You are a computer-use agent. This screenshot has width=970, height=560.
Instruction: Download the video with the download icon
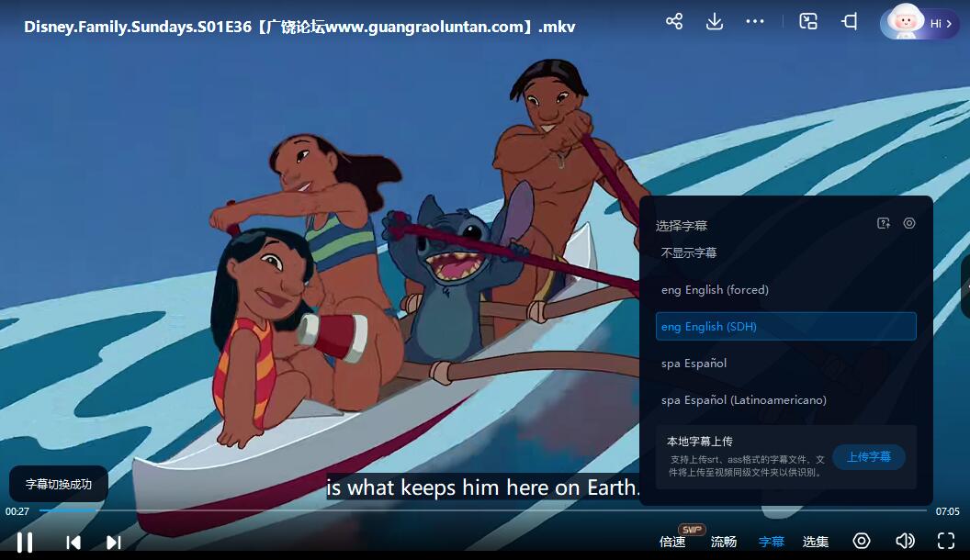point(715,22)
